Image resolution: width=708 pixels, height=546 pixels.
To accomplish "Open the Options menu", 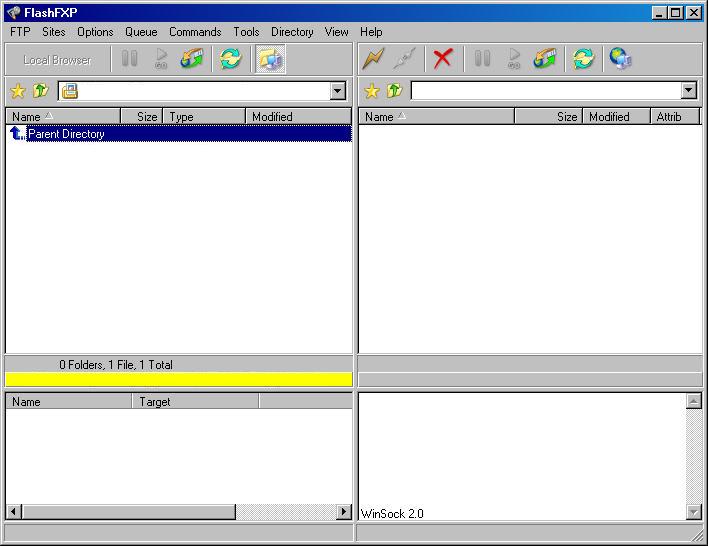I will 95,32.
